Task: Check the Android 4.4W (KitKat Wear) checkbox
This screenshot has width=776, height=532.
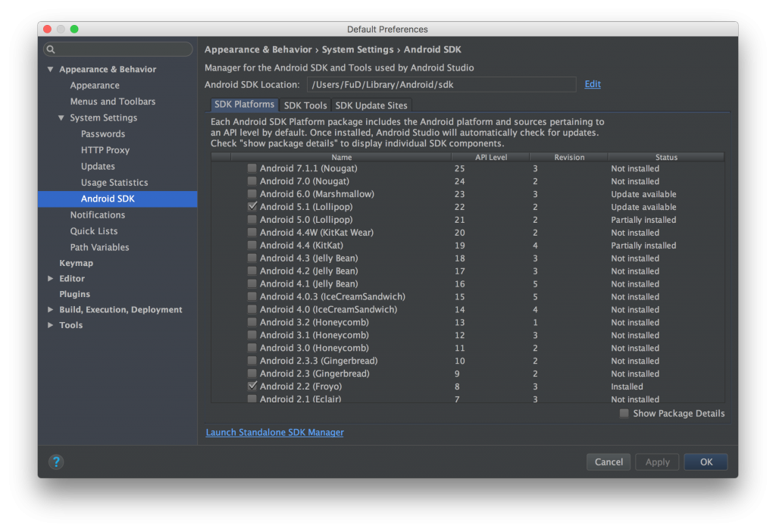Action: click(x=252, y=233)
